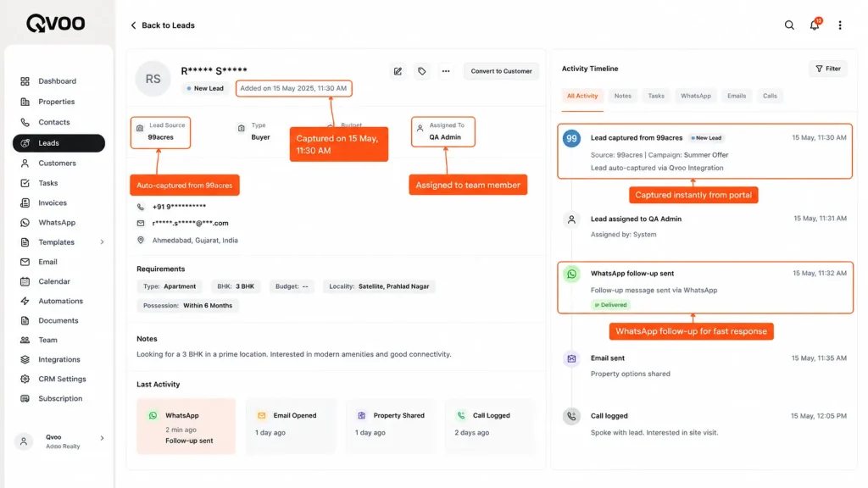Click Convert to Customer button
Screen dimensions: 868x488
click(501, 71)
